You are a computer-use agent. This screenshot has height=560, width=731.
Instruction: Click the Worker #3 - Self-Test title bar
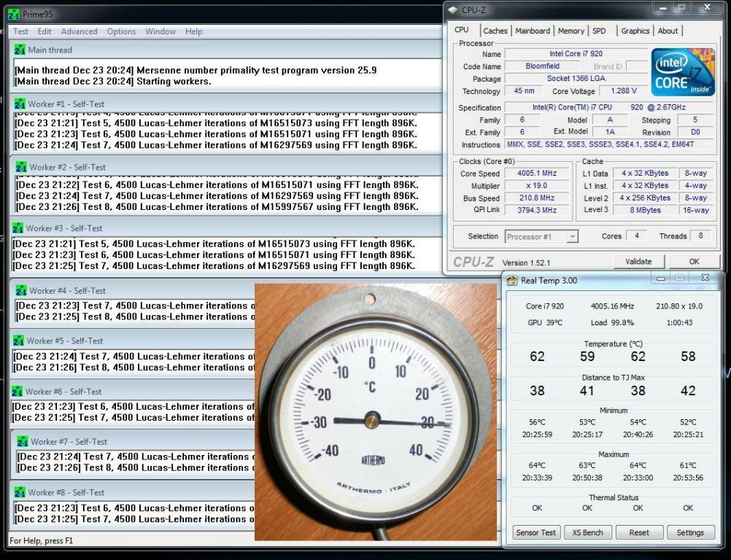(226, 227)
